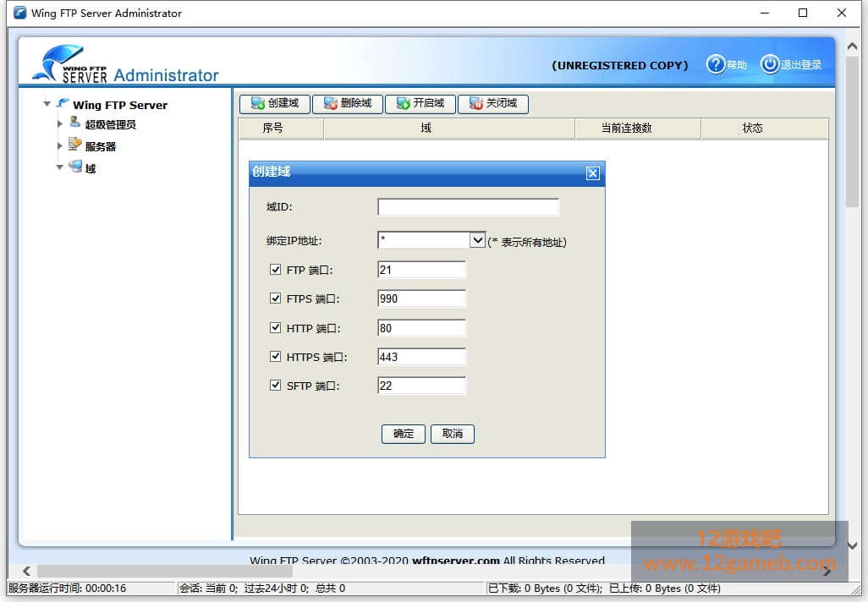The width and height of the screenshot is (868, 602).
Task: Select the 服务器 server icon in tree
Action: click(75, 145)
